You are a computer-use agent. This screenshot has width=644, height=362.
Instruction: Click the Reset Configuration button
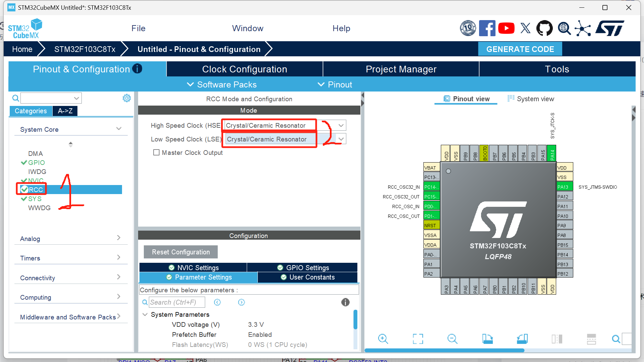pyautogui.click(x=181, y=252)
